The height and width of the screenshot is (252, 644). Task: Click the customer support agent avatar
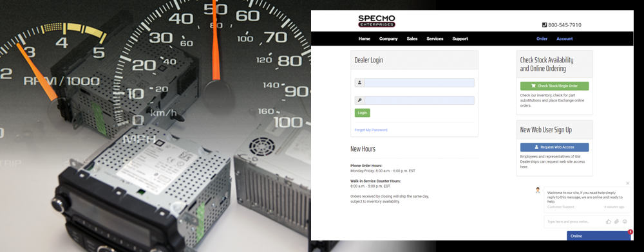(538, 190)
